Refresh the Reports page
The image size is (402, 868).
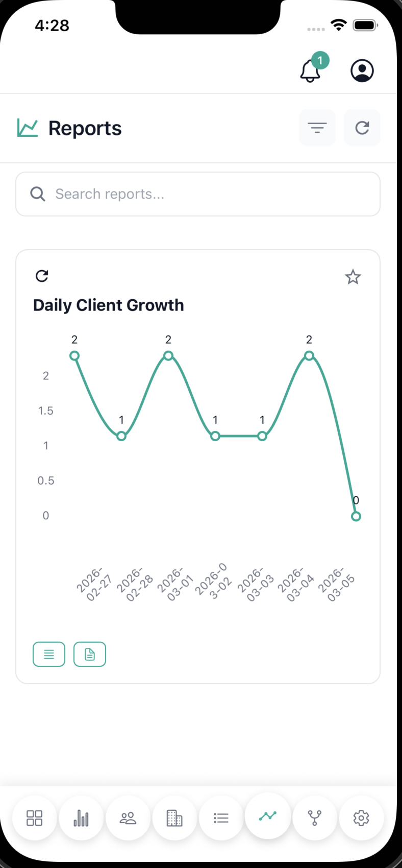click(362, 128)
